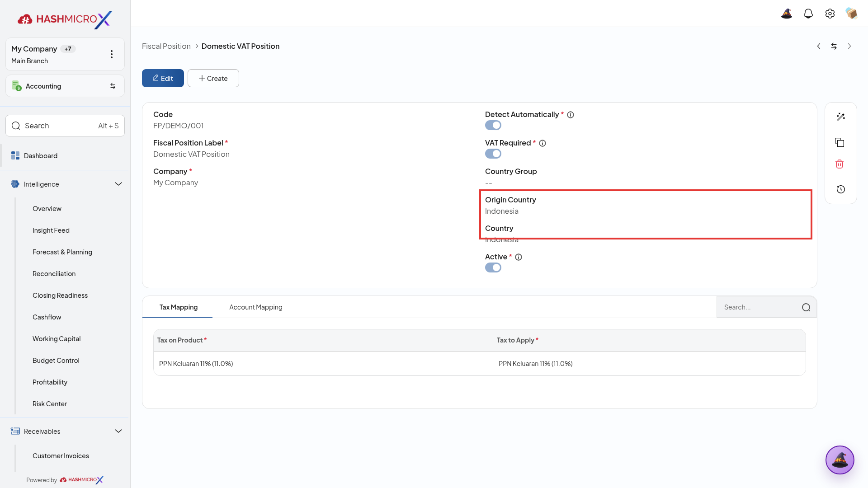Switch to the Account Mapping tab

pyautogui.click(x=256, y=307)
